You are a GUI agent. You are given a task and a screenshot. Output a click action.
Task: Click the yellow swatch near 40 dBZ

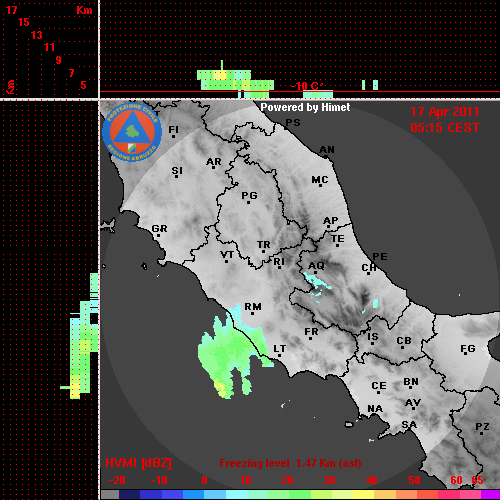coord(363,494)
